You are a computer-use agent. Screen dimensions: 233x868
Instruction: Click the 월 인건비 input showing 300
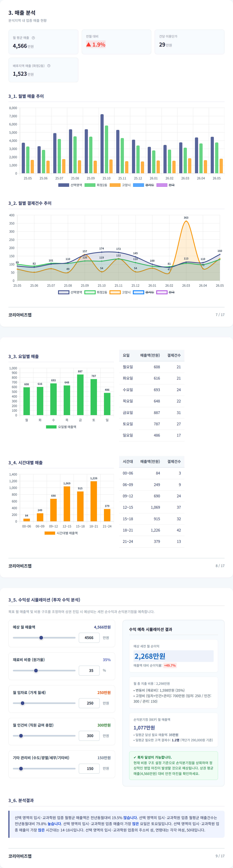pyautogui.click(x=89, y=736)
